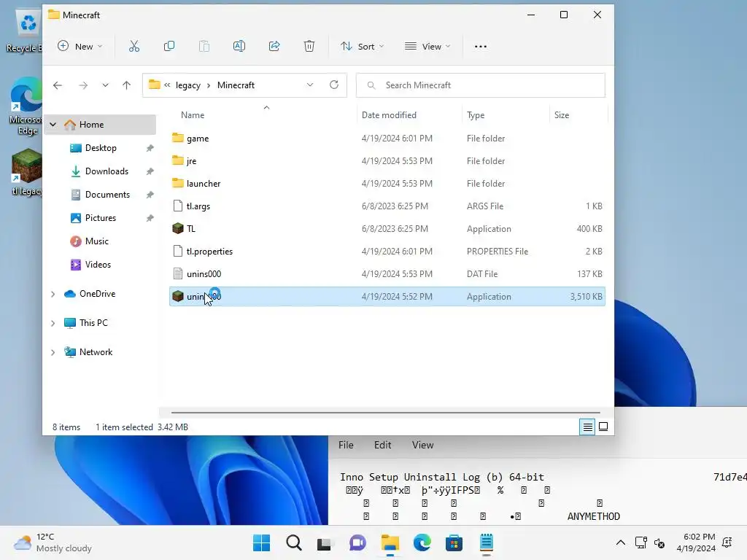Select Documents in navigation pane

pyautogui.click(x=107, y=194)
